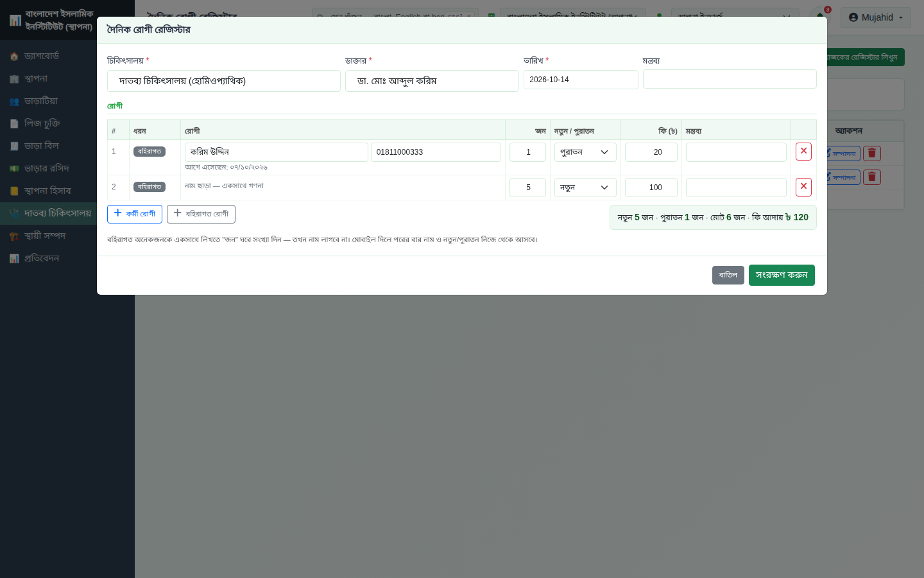The width and height of the screenshot is (924, 578).
Task: Open ড্যাশবোর্ড home icon in sidebar
Action: pos(14,57)
